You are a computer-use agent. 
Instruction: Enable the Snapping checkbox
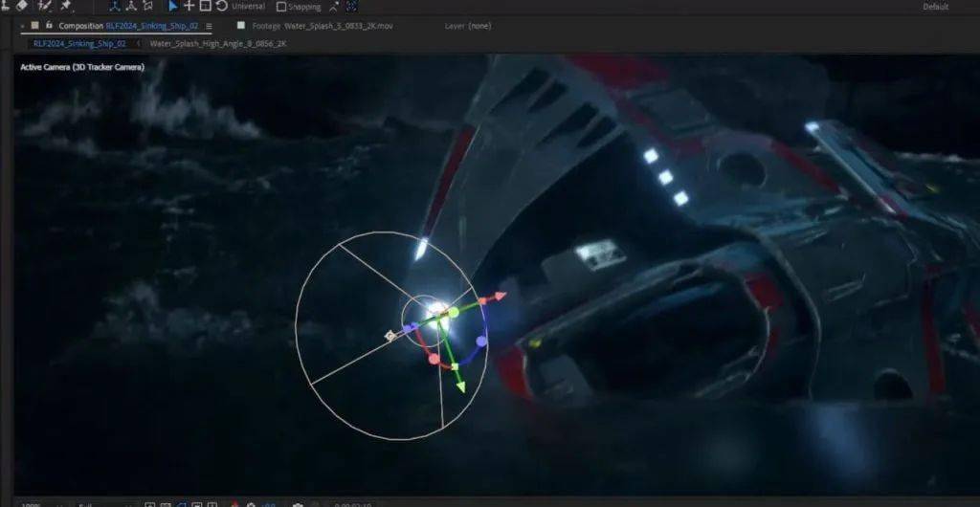point(281,7)
